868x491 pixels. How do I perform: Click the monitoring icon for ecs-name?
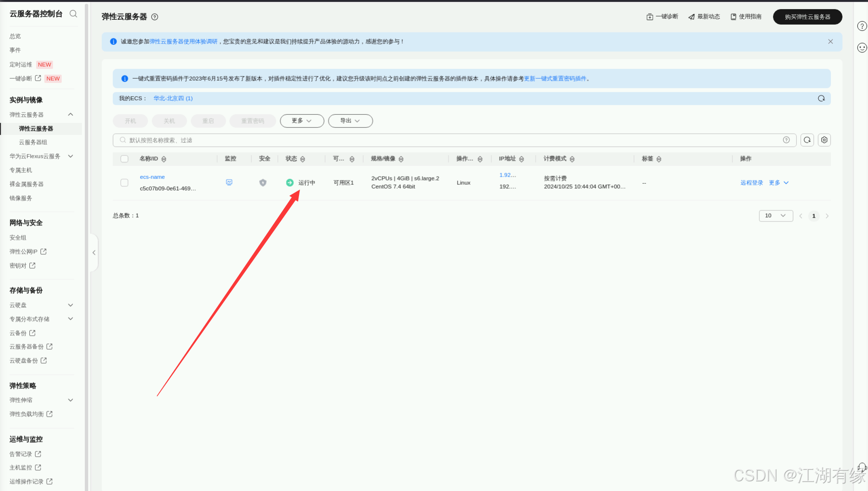(229, 182)
